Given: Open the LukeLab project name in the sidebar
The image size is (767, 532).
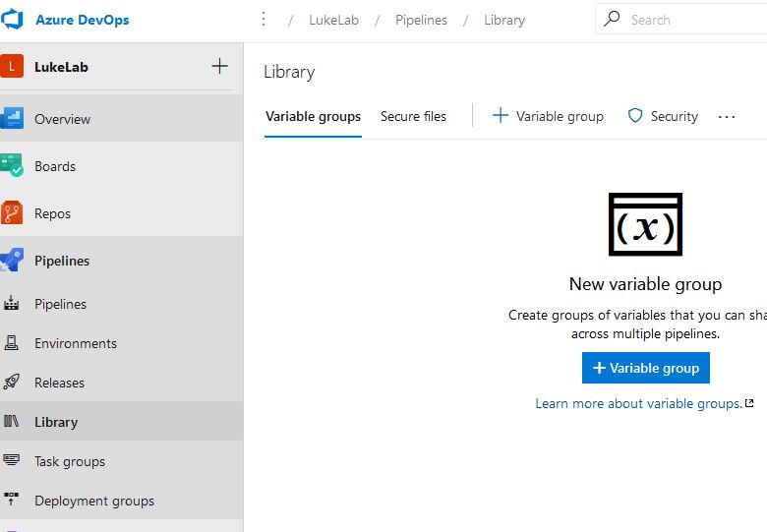Looking at the screenshot, I should click(61, 67).
